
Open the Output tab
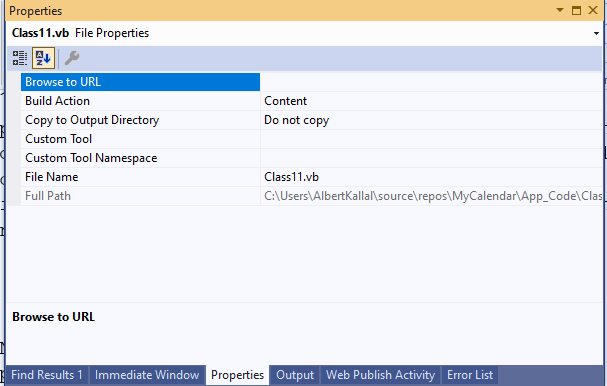point(295,375)
